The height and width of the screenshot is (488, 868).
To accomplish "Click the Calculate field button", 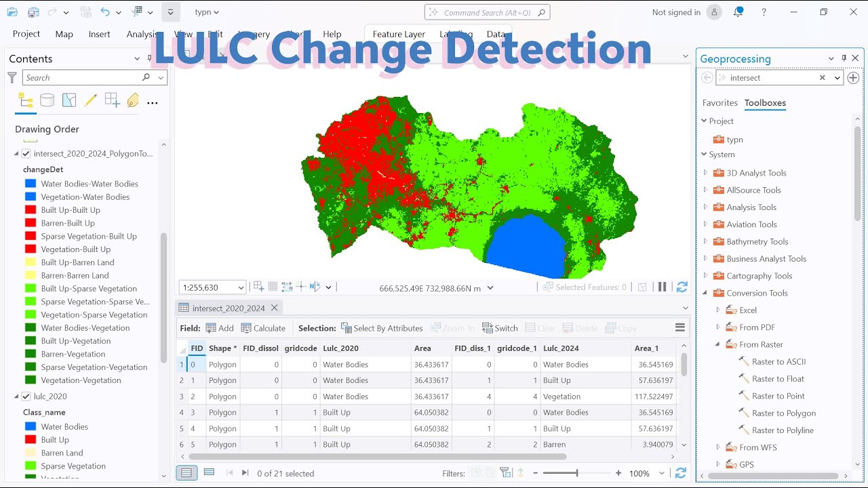I will point(262,328).
